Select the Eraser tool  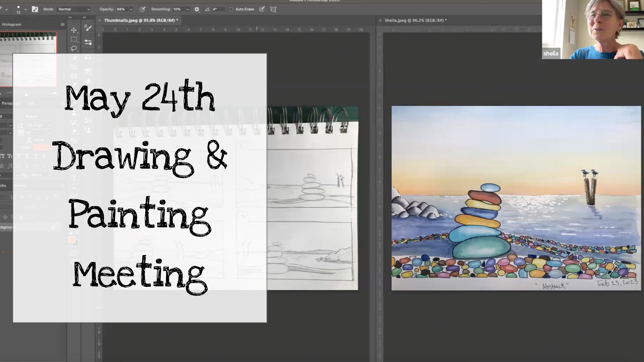coord(74,132)
